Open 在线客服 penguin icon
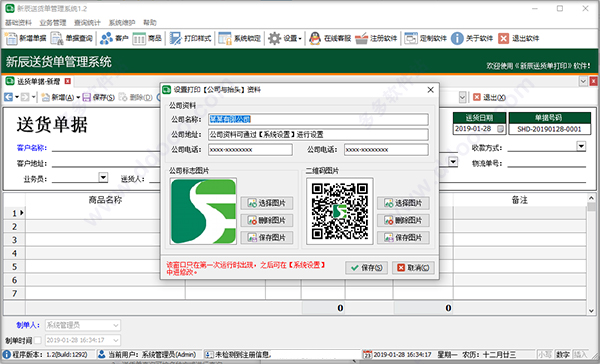 click(x=330, y=38)
